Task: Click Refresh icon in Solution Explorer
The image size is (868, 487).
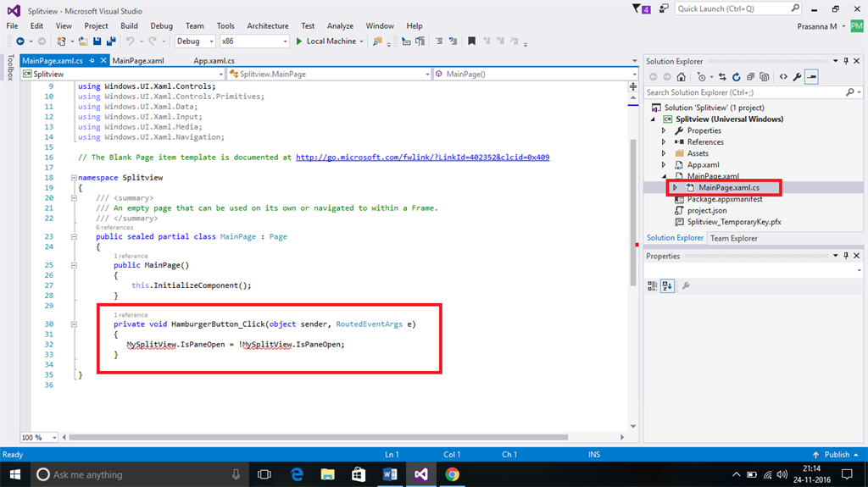Action: pyautogui.click(x=736, y=76)
